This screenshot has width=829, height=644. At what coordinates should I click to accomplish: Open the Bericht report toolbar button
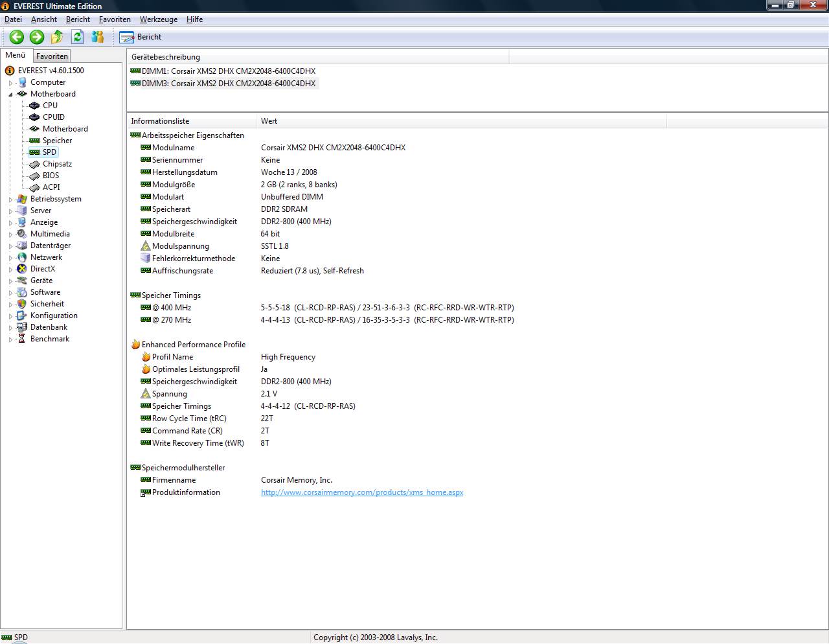pyautogui.click(x=141, y=37)
